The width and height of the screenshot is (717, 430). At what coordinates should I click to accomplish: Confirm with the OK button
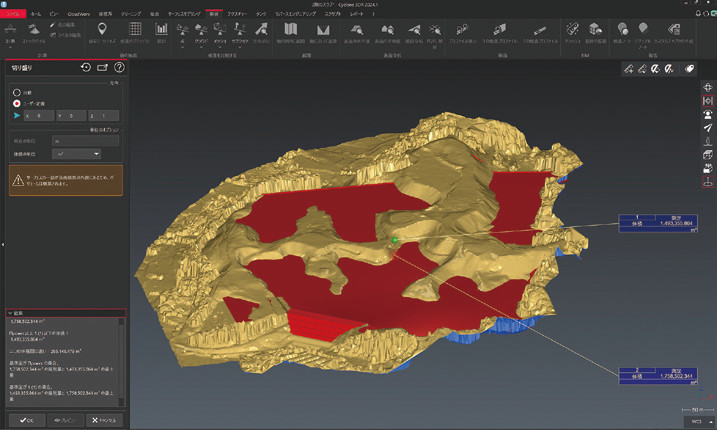[27, 420]
